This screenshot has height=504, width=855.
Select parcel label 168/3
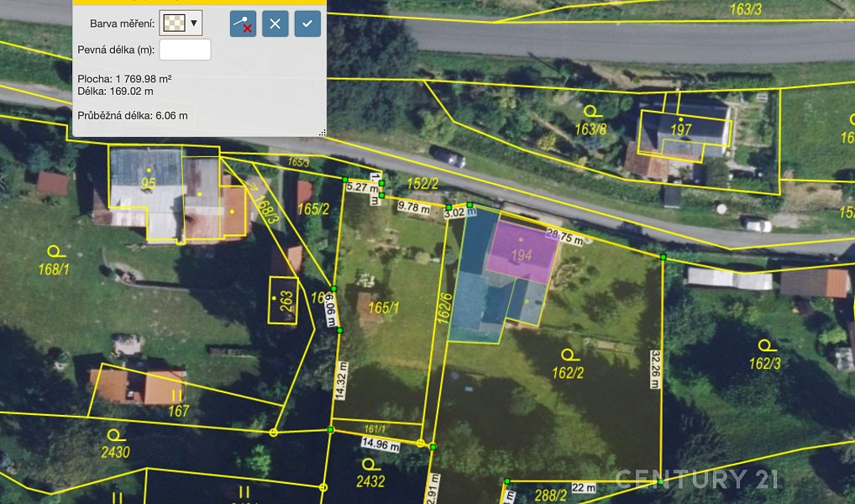pyautogui.click(x=266, y=210)
